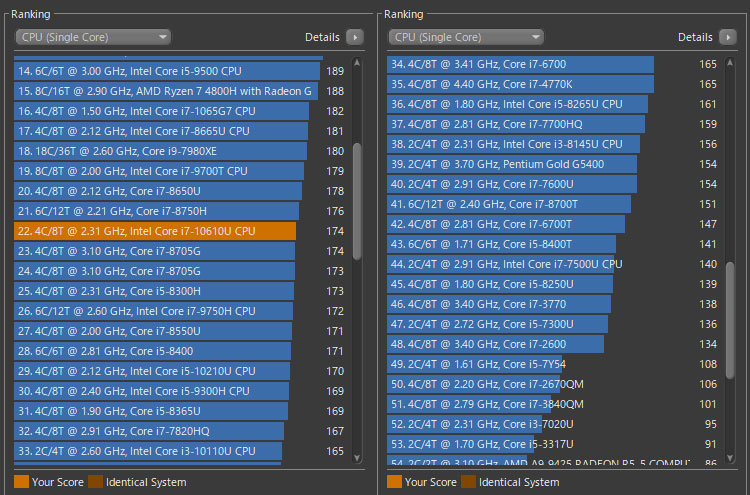Select row 15 AMD Ryzen 7 4800H
Screen dimensions: 750x495
179,91
